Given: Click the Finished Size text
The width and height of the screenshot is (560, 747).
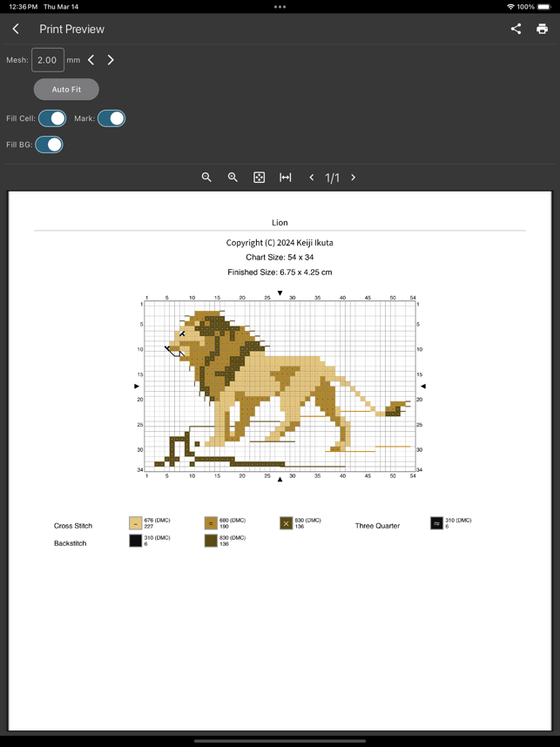Looking at the screenshot, I should (x=280, y=273).
